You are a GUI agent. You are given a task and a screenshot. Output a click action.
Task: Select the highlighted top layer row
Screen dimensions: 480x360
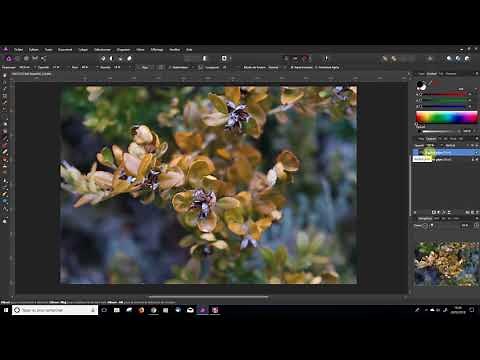point(446,152)
